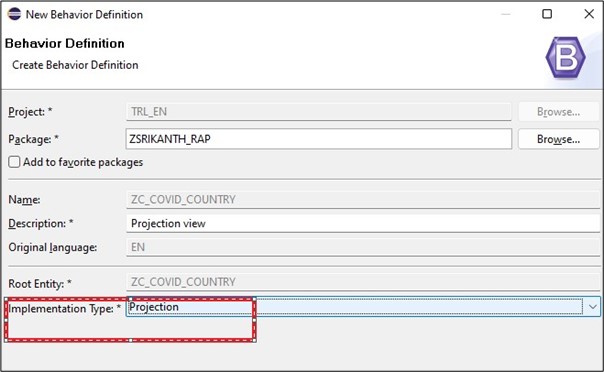The image size is (604, 372).
Task: Click the Behavior Definition heading text
Action: tap(65, 44)
